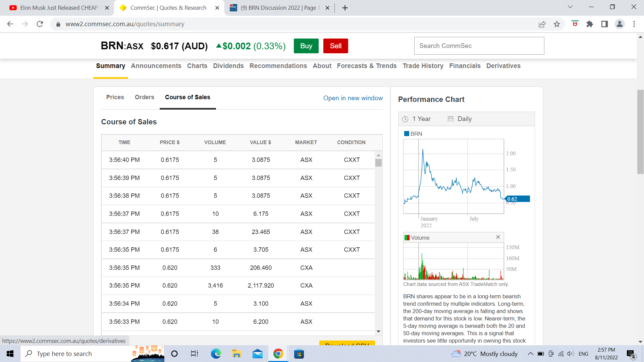Open the Daily interval selector

point(460,119)
